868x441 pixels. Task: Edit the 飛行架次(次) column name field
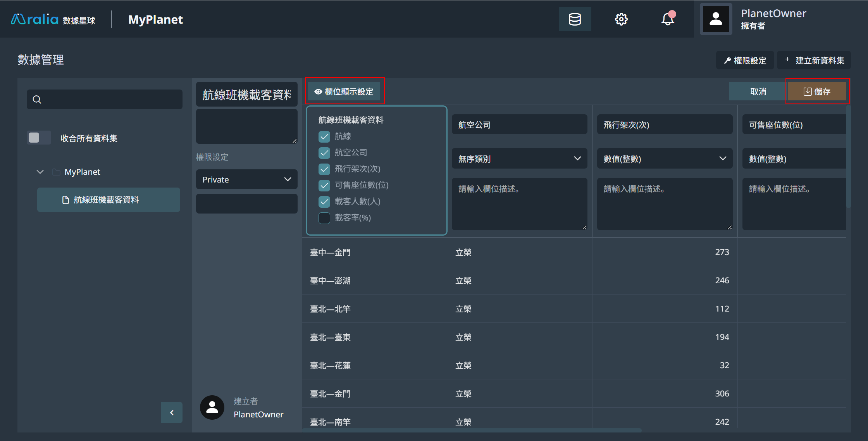pos(665,124)
